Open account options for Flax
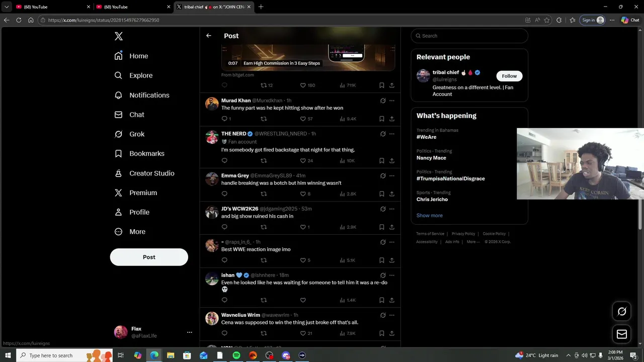The image size is (644, 362). pyautogui.click(x=189, y=332)
